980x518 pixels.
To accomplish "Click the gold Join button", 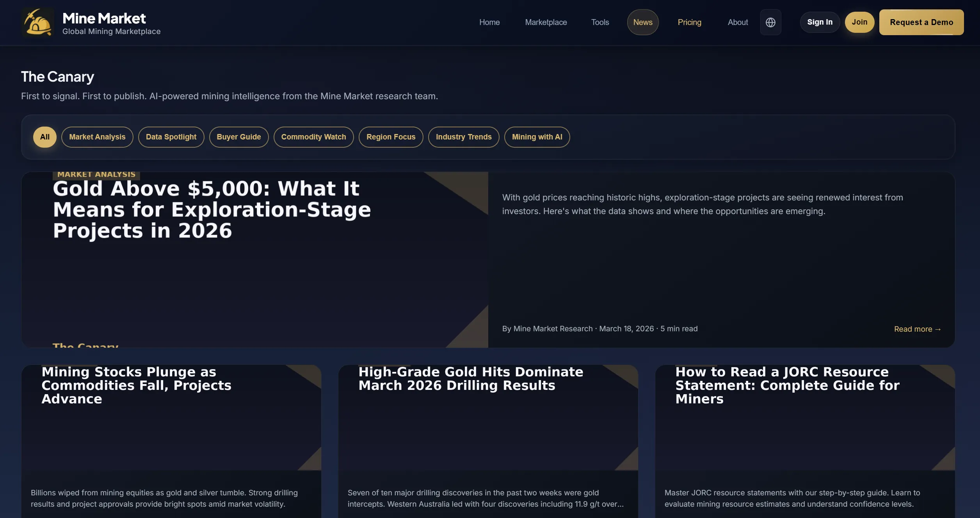I will point(859,22).
